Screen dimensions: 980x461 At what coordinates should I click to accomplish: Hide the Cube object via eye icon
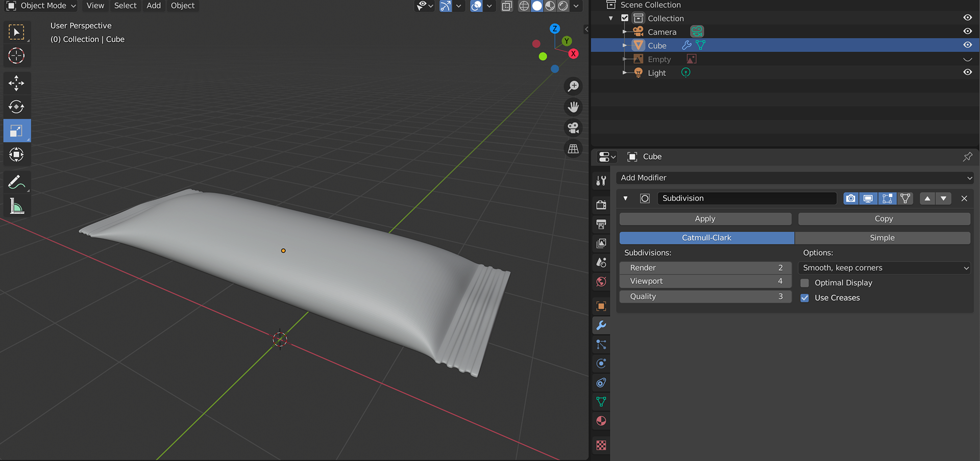pos(967,45)
